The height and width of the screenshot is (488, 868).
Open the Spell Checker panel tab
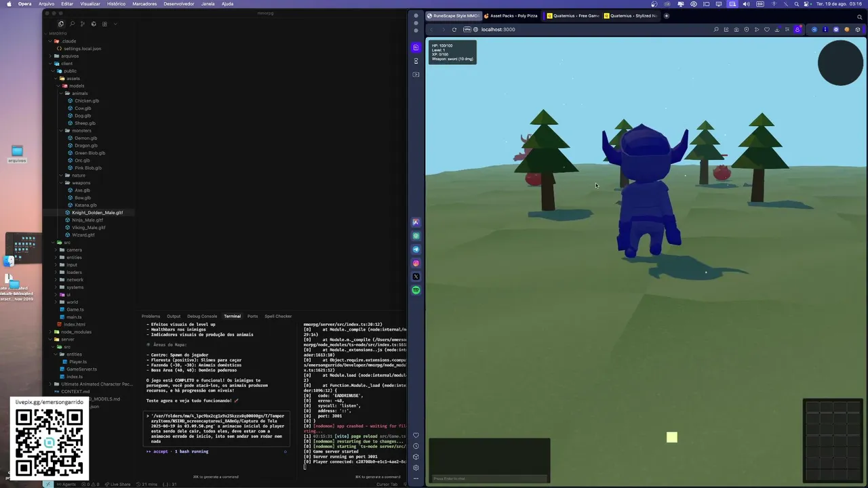click(278, 316)
